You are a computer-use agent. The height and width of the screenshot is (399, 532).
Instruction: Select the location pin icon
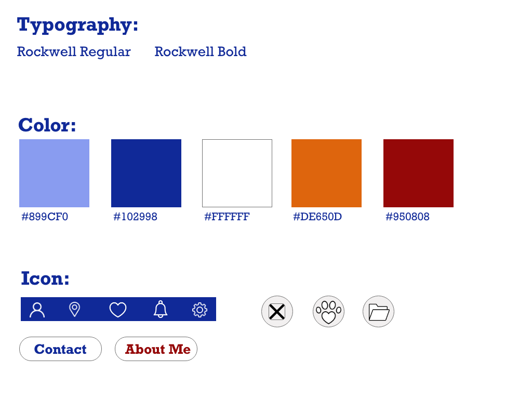pos(74,310)
